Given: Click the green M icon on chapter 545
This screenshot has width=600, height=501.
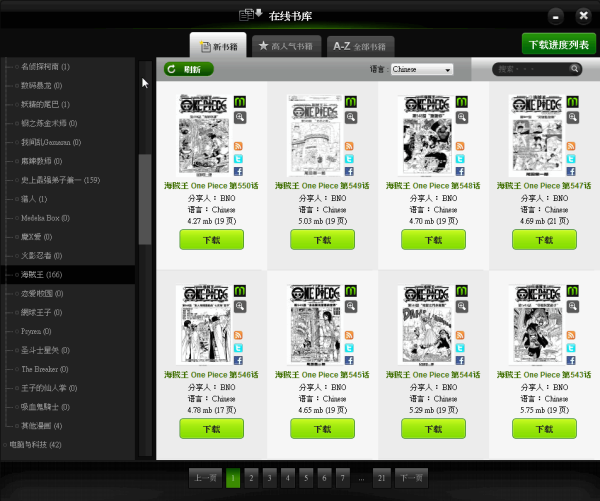Looking at the screenshot, I should tap(351, 291).
